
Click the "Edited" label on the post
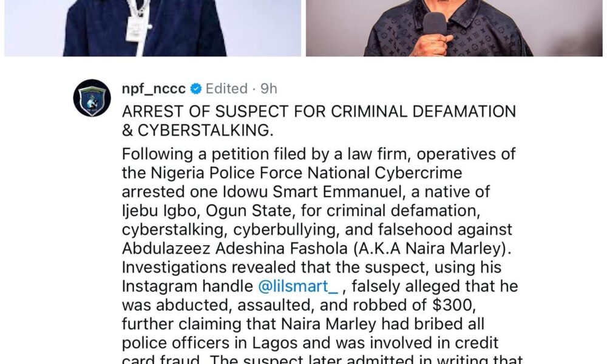(x=226, y=89)
